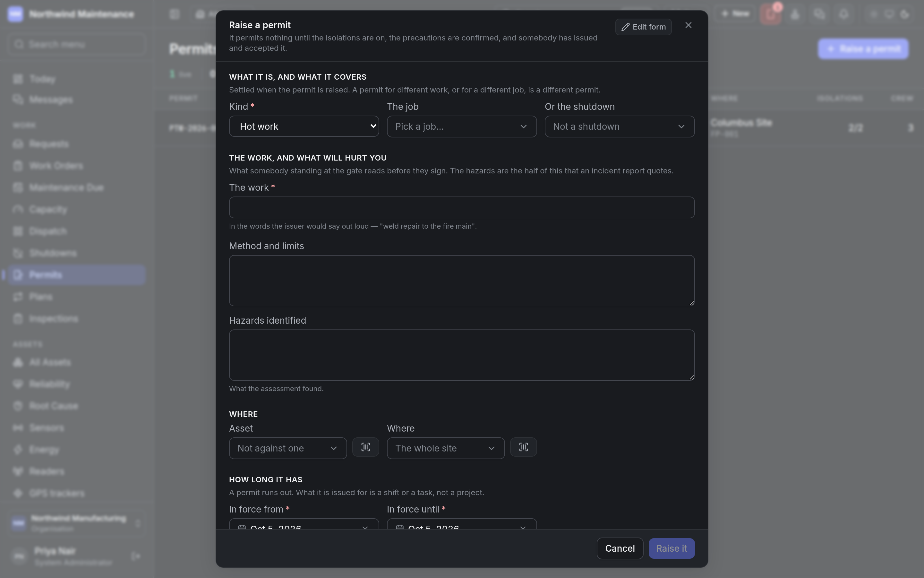This screenshot has width=924, height=578.
Task: Open Maintenance Due in the sidebar
Action: point(76,188)
